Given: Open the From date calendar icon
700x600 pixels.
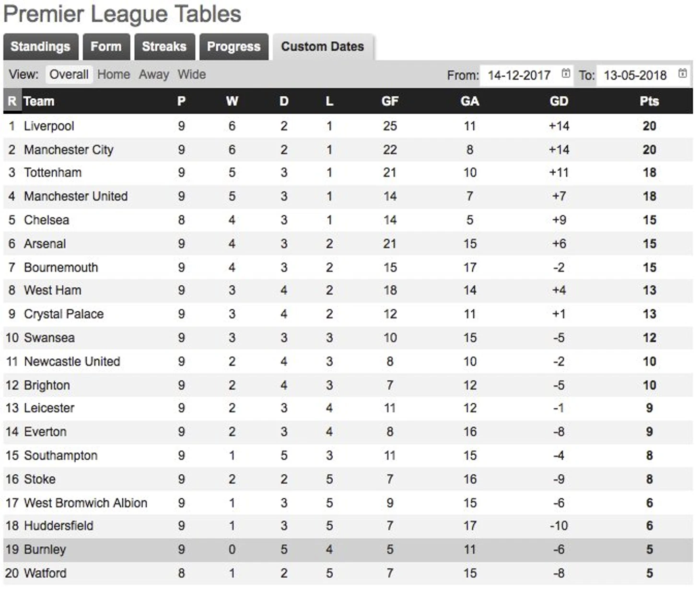Looking at the screenshot, I should (566, 73).
